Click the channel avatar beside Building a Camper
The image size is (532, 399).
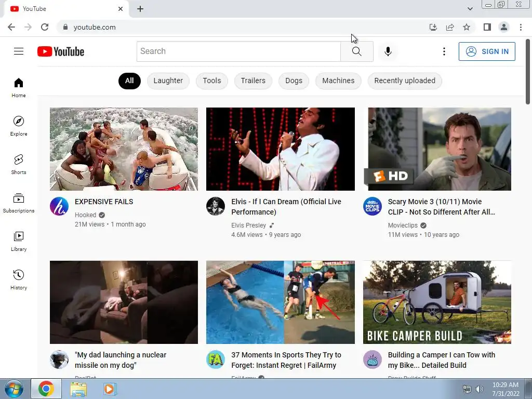(x=372, y=360)
